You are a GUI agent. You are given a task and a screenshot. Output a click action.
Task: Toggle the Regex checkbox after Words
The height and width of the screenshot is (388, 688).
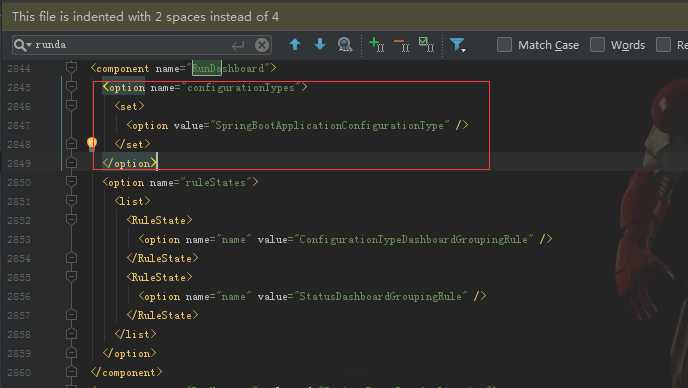(663, 44)
